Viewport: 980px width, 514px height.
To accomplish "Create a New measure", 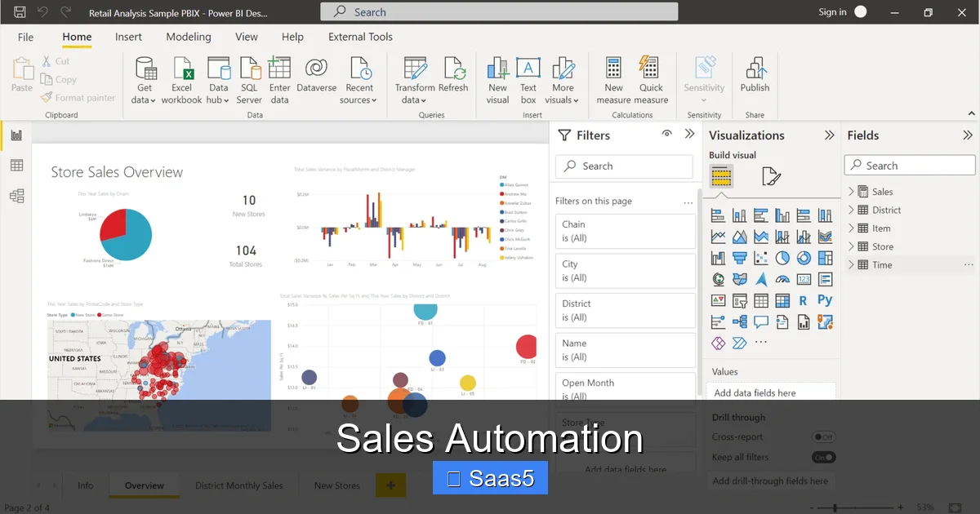I will (x=613, y=81).
